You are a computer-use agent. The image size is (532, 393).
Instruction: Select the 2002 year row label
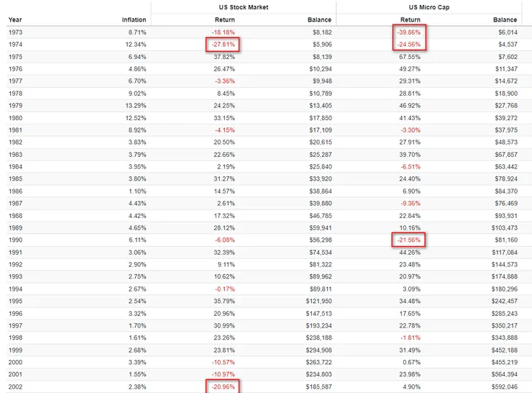pyautogui.click(x=15, y=387)
